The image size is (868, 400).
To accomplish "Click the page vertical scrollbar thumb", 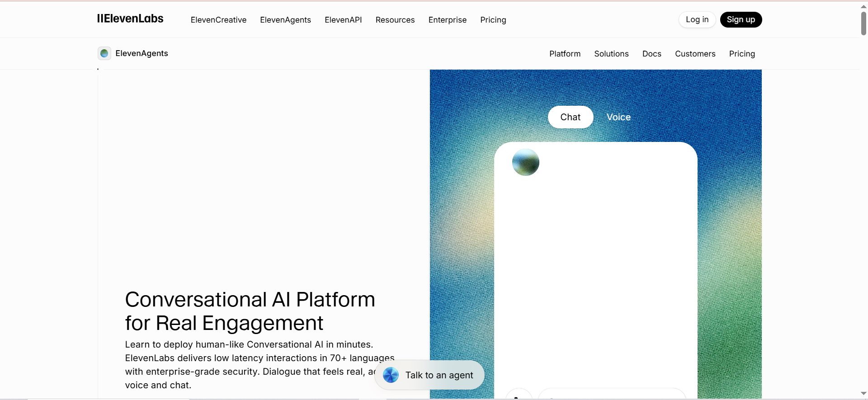I will [863, 23].
